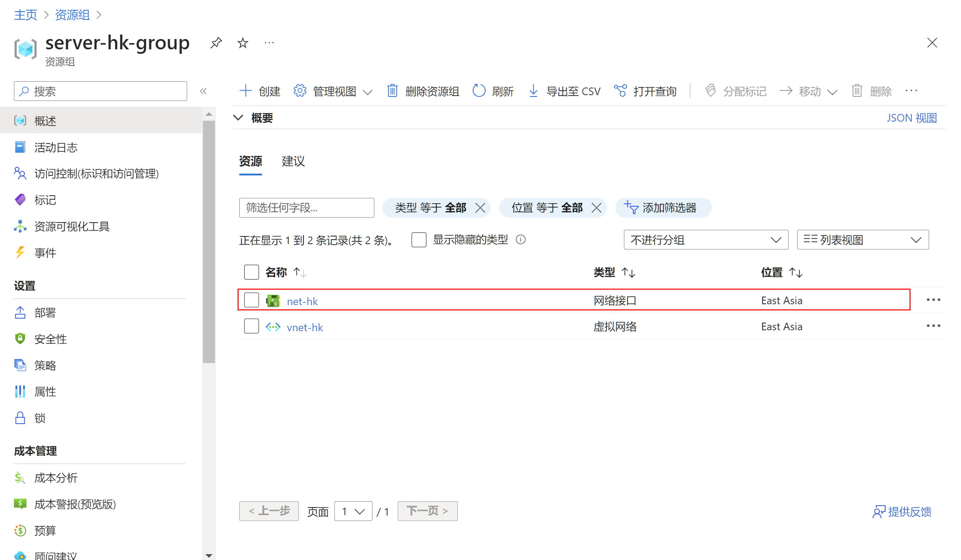Check the vnet-hk row checkbox
The height and width of the screenshot is (560, 961).
click(x=251, y=326)
